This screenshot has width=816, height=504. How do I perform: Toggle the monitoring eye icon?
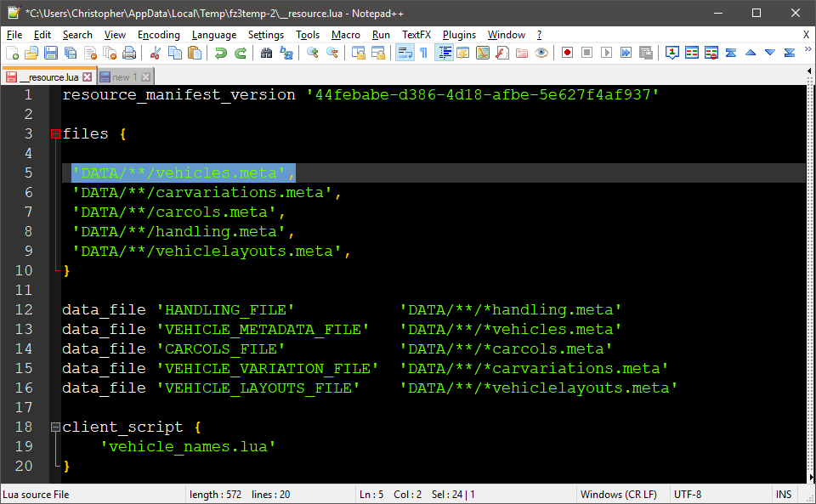(541, 53)
